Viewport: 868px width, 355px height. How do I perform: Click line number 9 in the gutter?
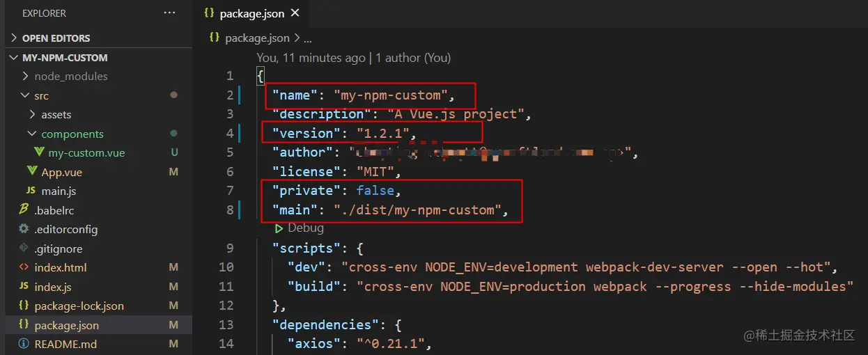pos(230,248)
